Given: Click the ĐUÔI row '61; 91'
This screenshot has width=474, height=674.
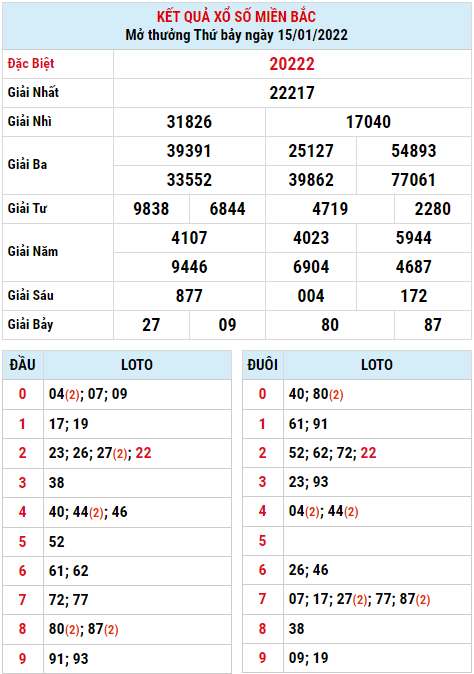Looking at the screenshot, I should point(377,424).
